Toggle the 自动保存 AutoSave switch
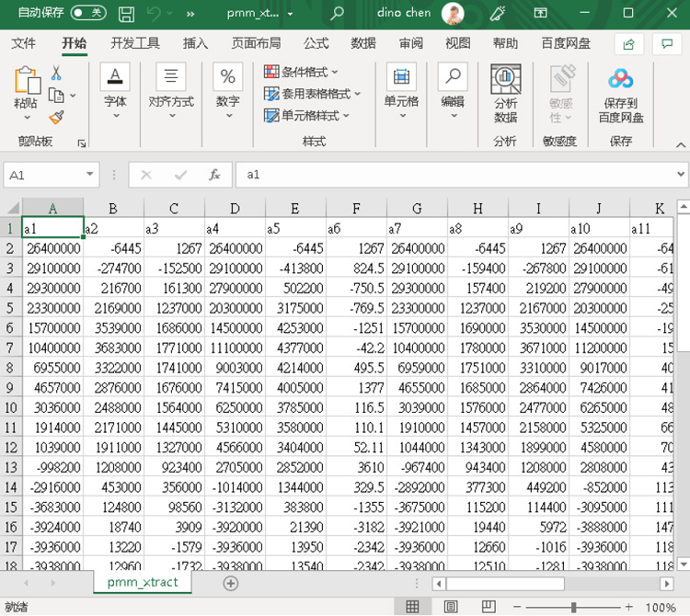Image resolution: width=690 pixels, height=616 pixels. (x=88, y=13)
